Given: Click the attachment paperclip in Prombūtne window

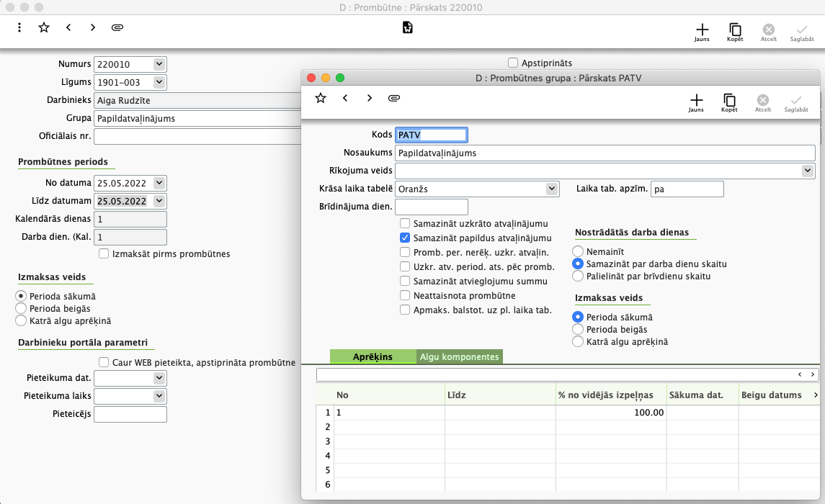Looking at the screenshot, I should (117, 27).
